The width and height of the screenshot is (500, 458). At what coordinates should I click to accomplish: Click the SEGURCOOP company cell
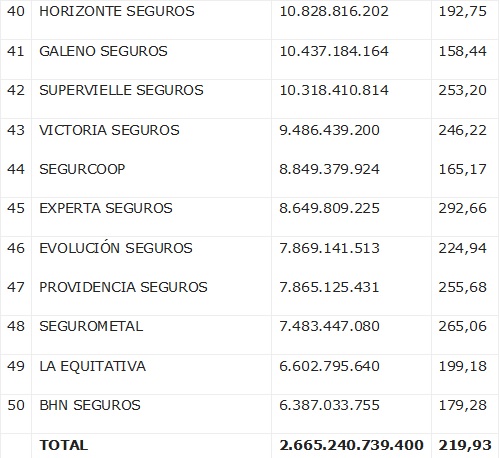tap(82, 169)
